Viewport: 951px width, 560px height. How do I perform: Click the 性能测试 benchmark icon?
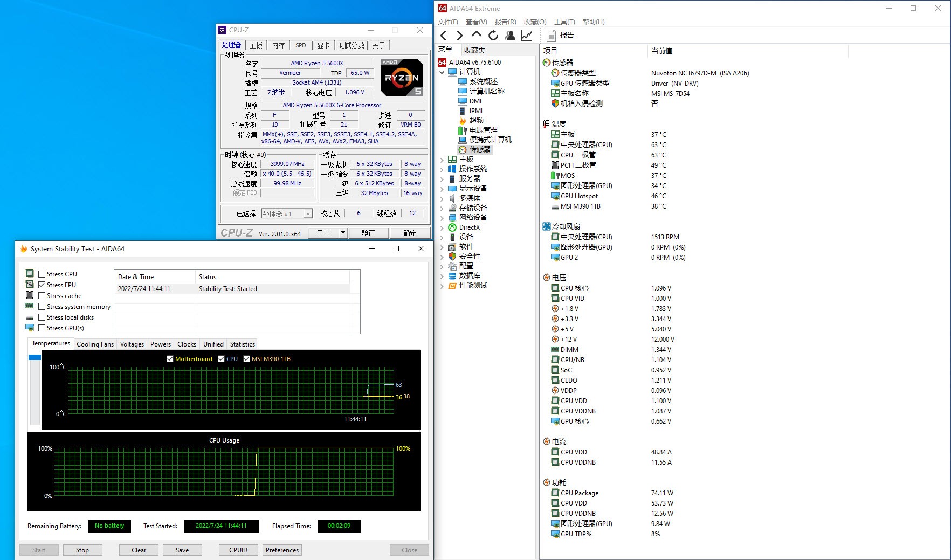click(x=452, y=285)
